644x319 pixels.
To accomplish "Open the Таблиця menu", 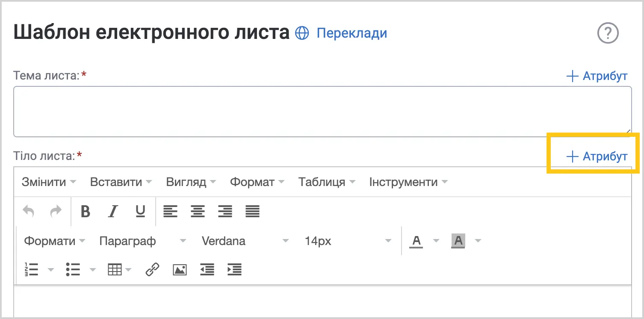I will tap(327, 182).
